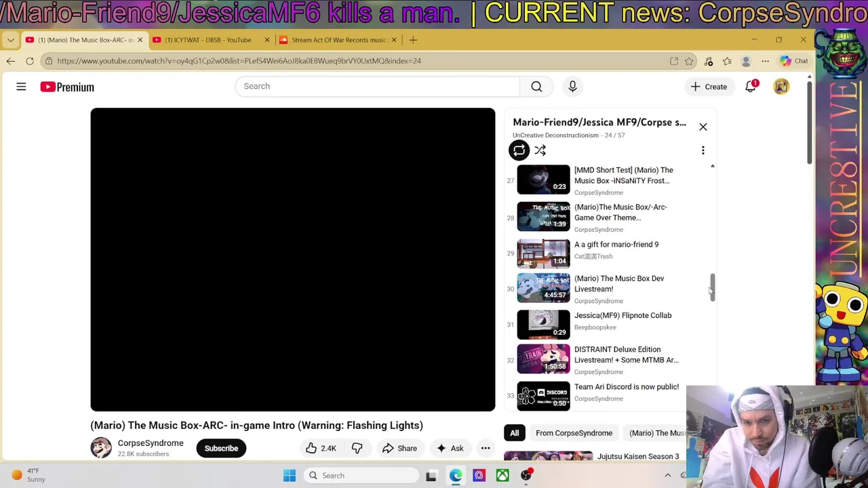Open the browser tab list dropdown
The height and width of the screenshot is (488, 868).
coord(10,40)
